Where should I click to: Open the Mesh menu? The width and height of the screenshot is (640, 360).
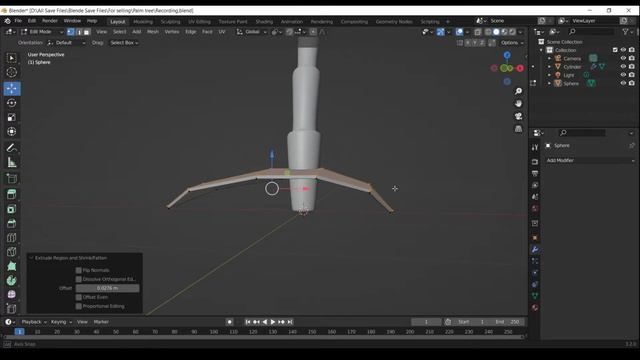[x=153, y=32]
